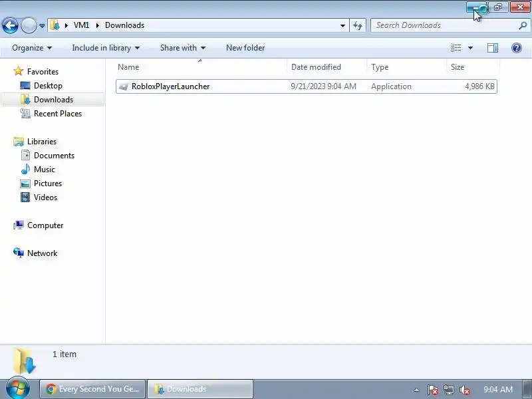Switch to the Chrome taskbar window

(x=92, y=389)
